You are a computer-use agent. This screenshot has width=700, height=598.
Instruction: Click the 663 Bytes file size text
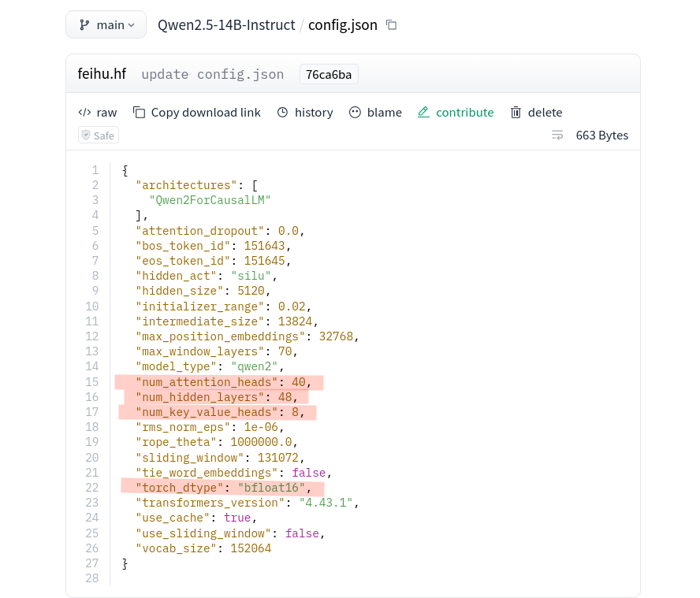click(x=601, y=136)
